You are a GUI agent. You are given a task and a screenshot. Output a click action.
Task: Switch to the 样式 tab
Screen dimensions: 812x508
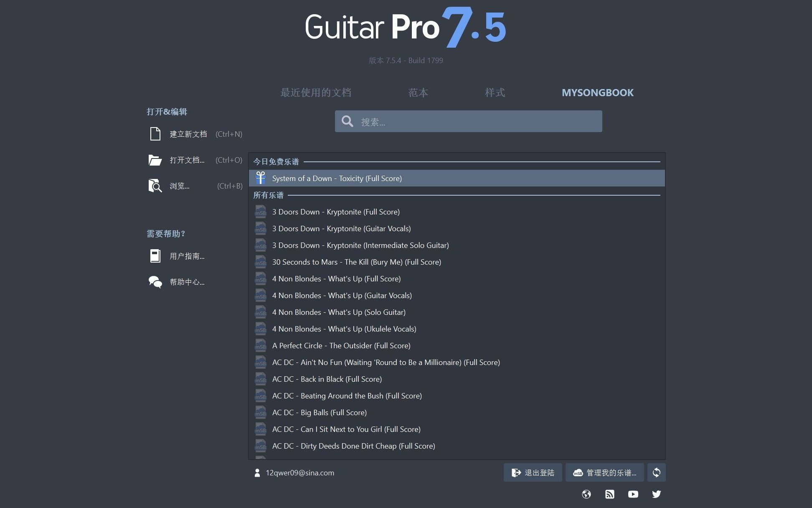[495, 92]
